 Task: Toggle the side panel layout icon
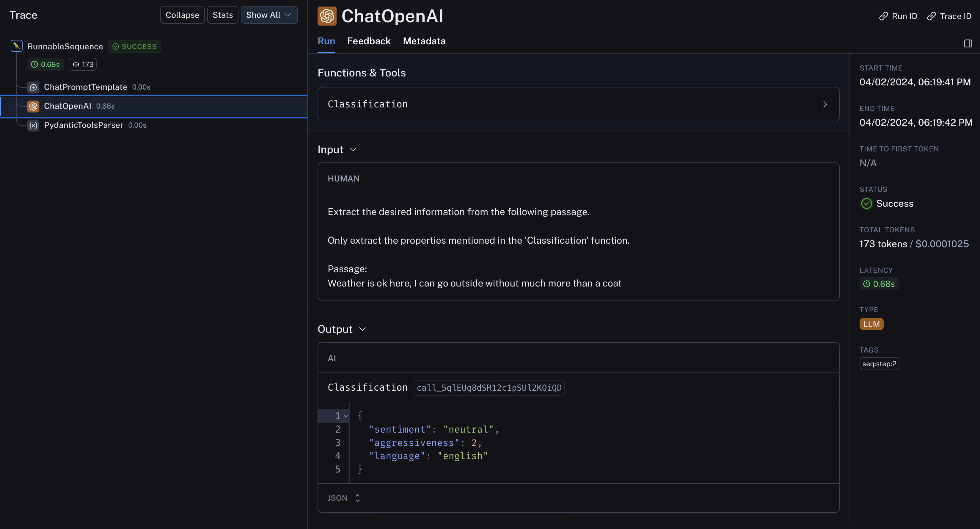point(968,43)
